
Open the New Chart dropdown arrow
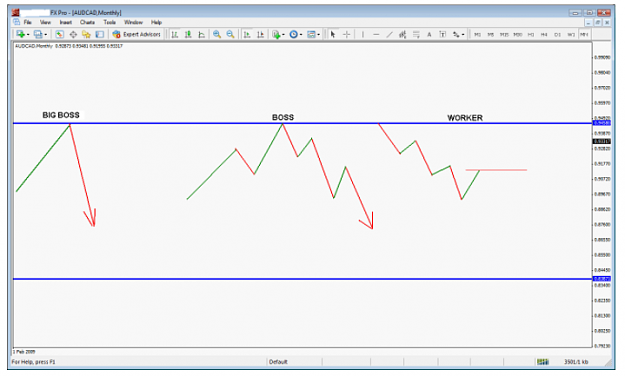click(x=28, y=35)
